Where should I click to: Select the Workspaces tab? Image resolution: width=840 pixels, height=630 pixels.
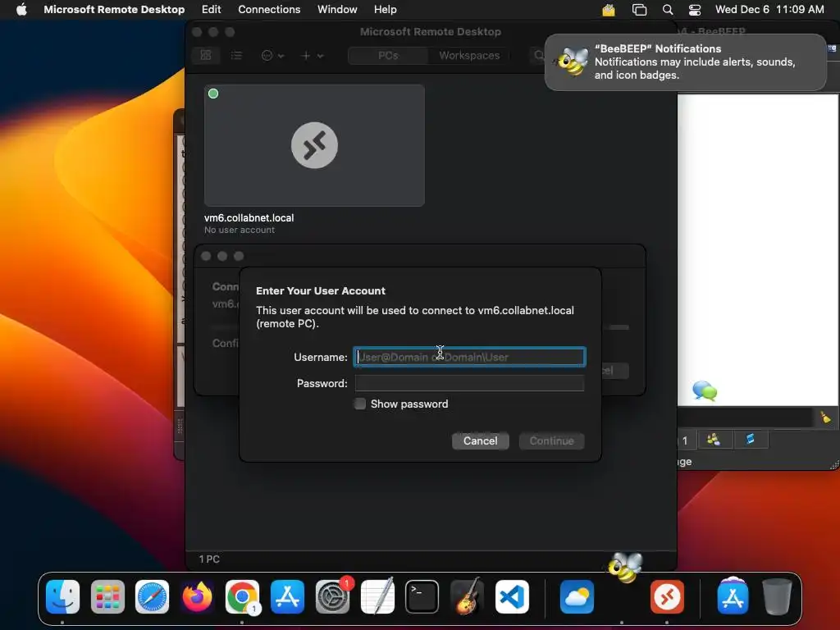[x=469, y=55]
